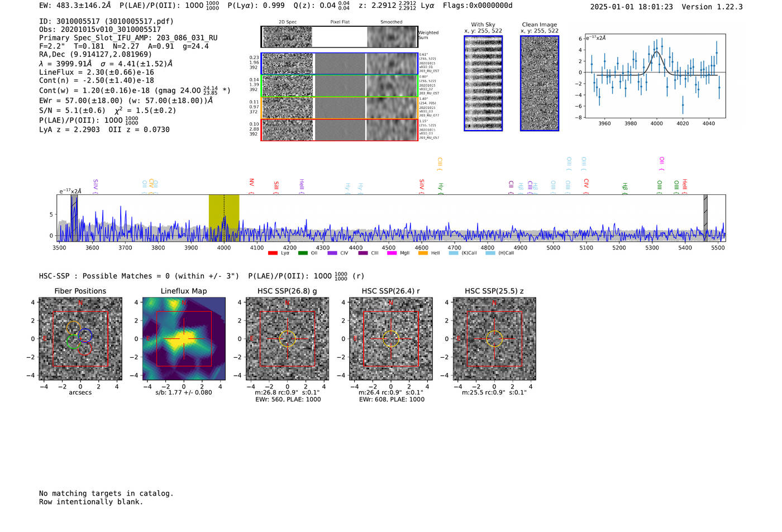Click the Row intentionally blank message
This screenshot has height=532, width=782.
pyautogui.click(x=91, y=502)
